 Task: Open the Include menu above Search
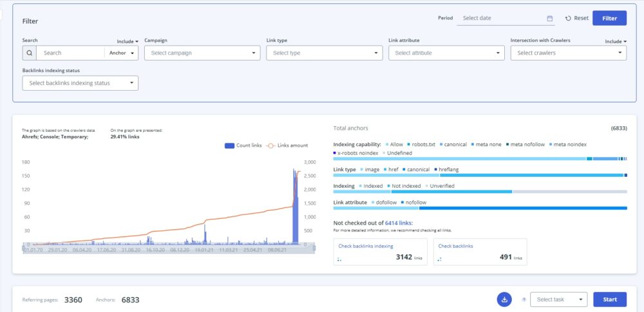click(x=128, y=41)
